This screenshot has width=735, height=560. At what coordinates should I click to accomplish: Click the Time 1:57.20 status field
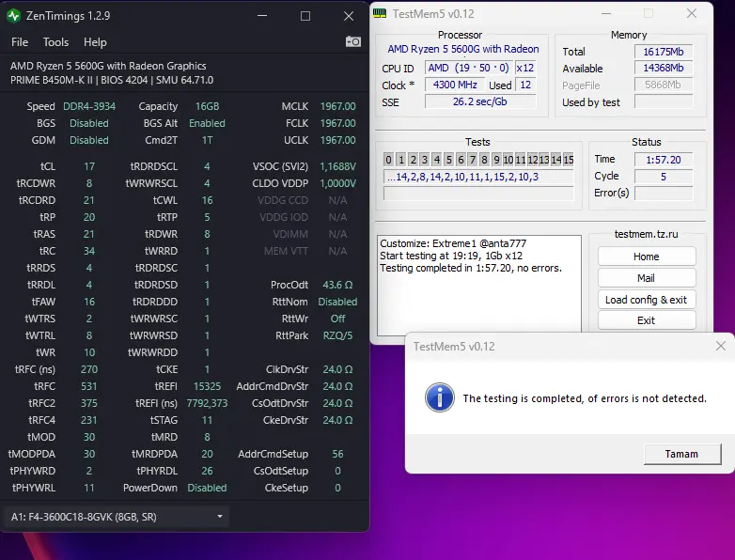pos(664,160)
